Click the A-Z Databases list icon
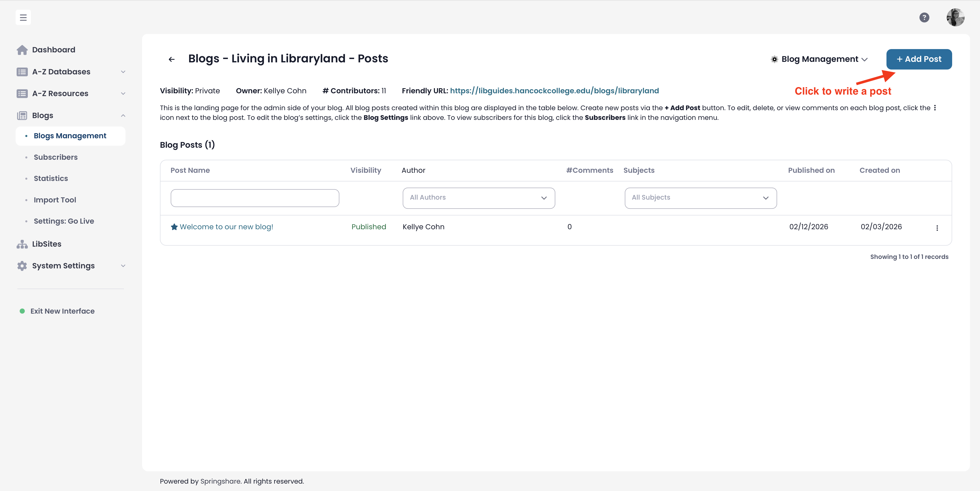The width and height of the screenshot is (980, 491). tap(22, 72)
